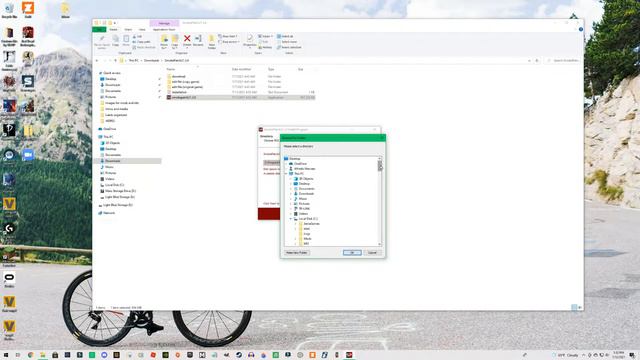Viewport: 640px width, 360px height.
Task: Open the address bar history dropdown arrow
Action: coord(529,60)
